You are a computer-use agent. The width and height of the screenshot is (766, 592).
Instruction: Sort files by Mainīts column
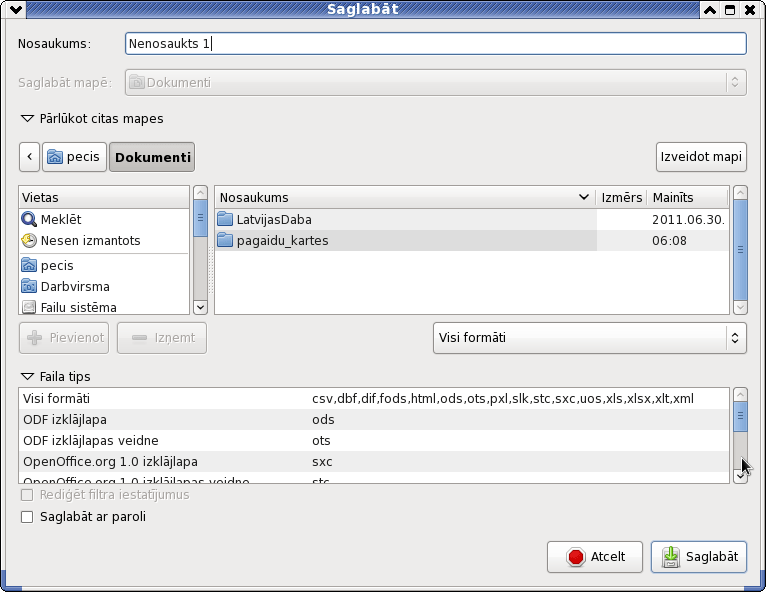(688, 197)
